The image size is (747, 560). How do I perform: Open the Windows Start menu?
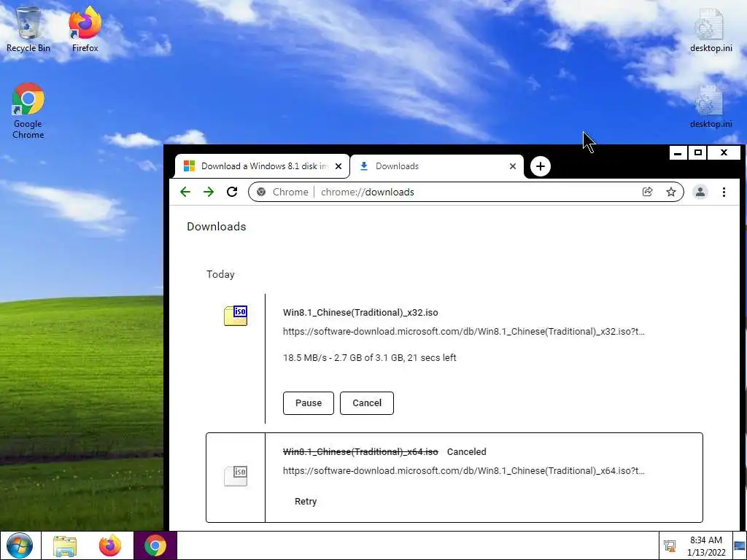tap(20, 545)
